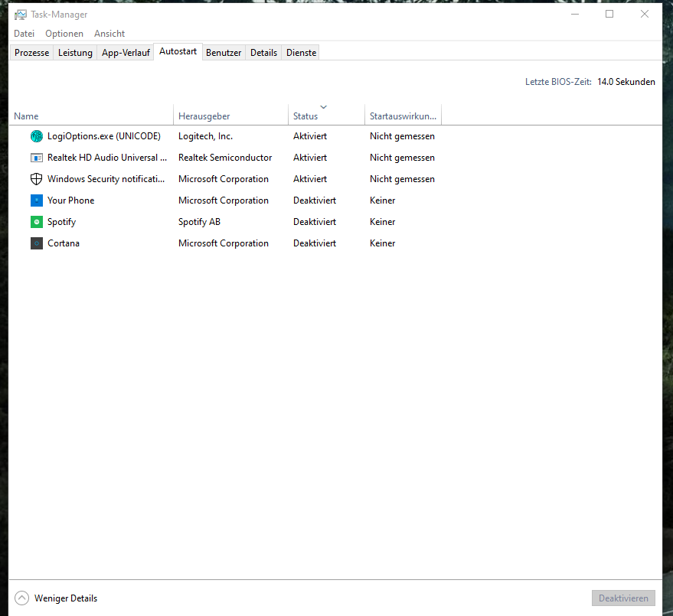Click the green Spotify icon
Viewport: 673px width, 616px height.
37,222
